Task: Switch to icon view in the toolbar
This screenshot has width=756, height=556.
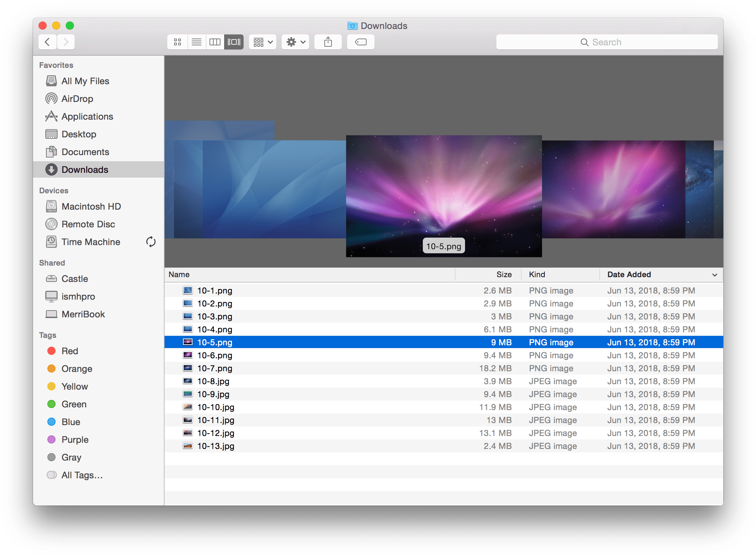Action: pyautogui.click(x=177, y=42)
